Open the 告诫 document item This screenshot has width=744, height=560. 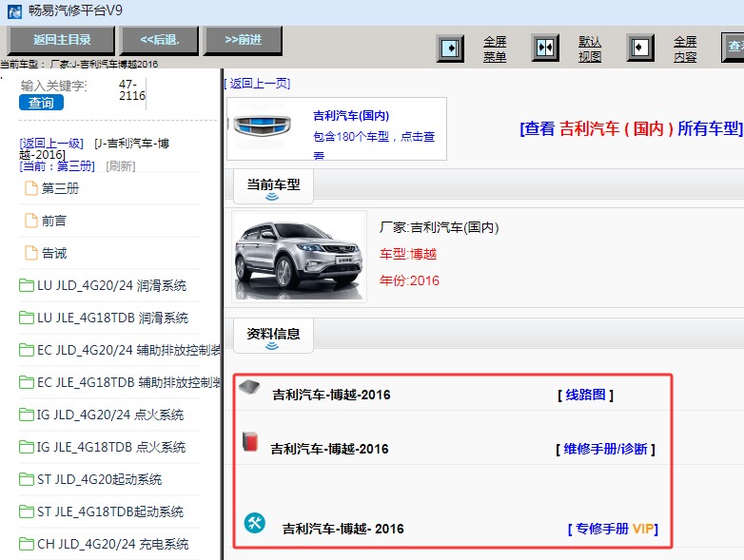pos(54,253)
